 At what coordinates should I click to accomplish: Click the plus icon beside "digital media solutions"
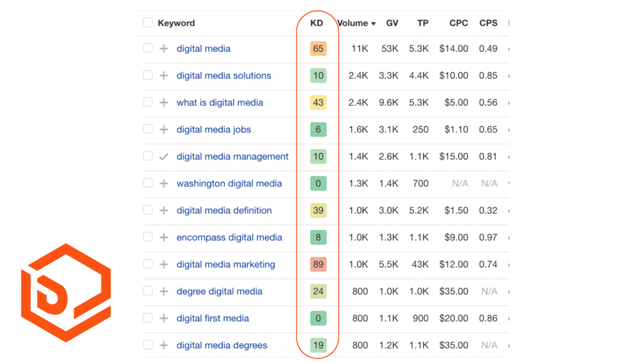[x=164, y=76]
